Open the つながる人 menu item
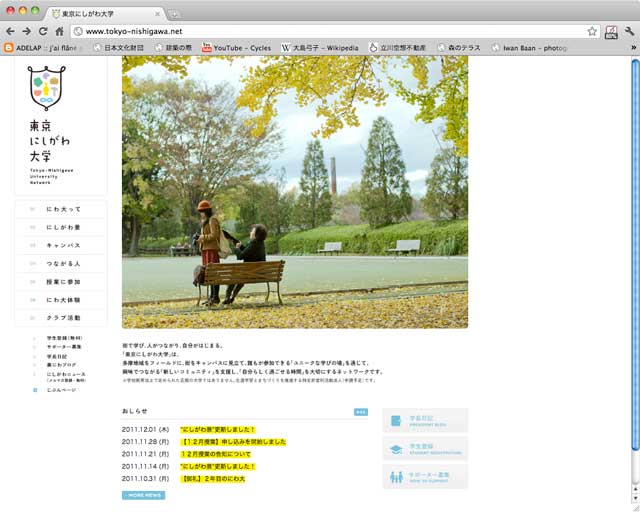Image resolution: width=640 pixels, height=512 pixels. [61, 264]
